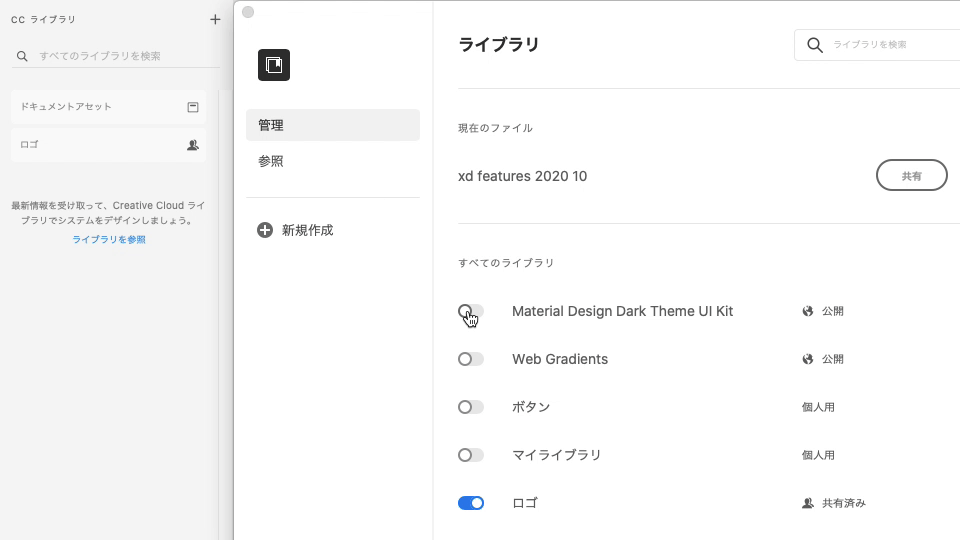Click the globe icon for Material Design Dark Theme

click(x=808, y=311)
